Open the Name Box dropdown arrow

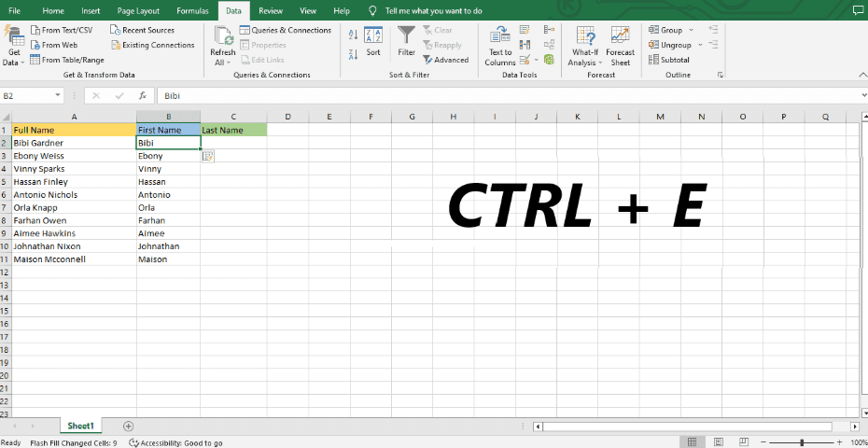pos(58,96)
